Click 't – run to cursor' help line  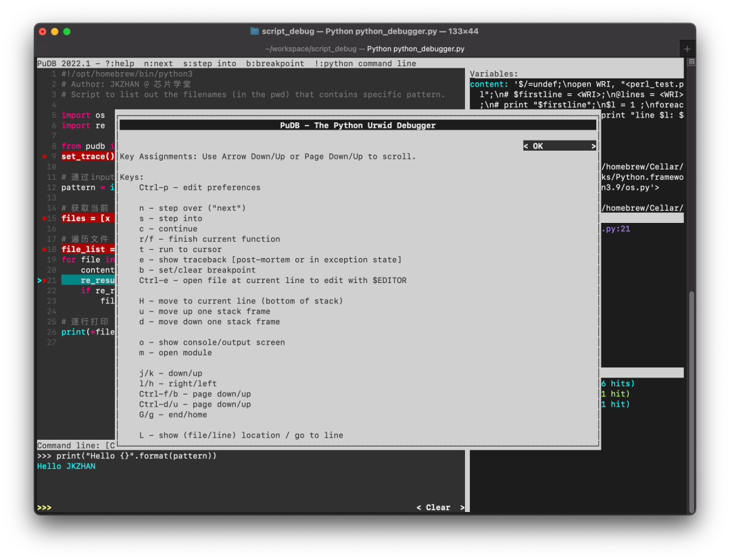(180, 250)
